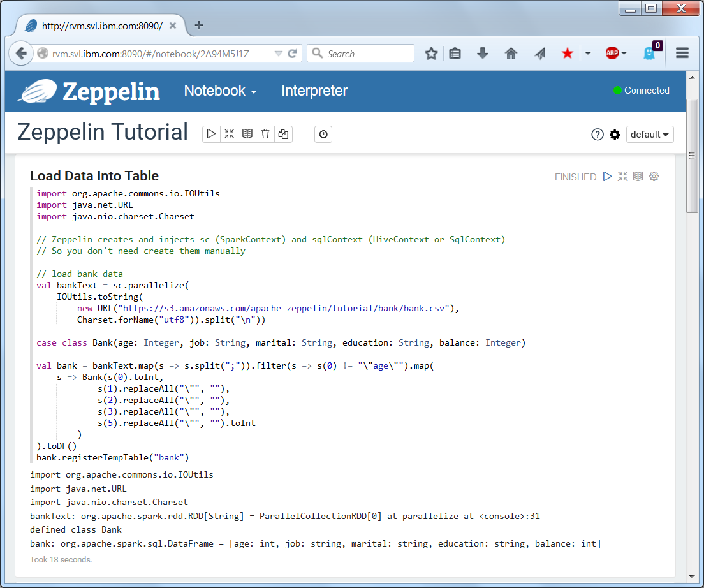This screenshot has height=588, width=704.
Task: Click the Adblock Plus ABP icon
Action: click(612, 53)
